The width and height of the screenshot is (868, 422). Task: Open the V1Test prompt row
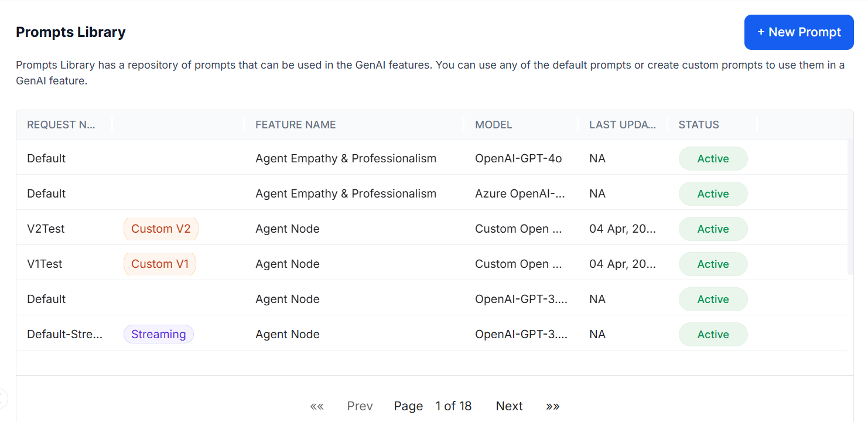45,264
